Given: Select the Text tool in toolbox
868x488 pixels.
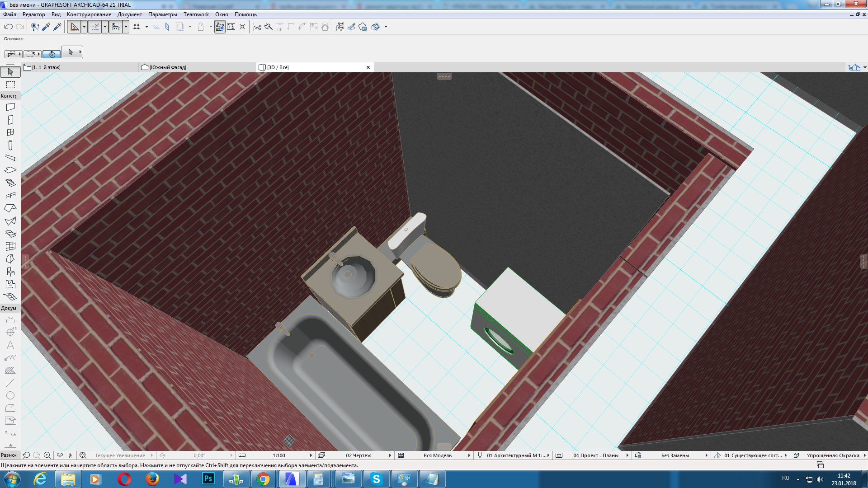Looking at the screenshot, I should (x=10, y=345).
